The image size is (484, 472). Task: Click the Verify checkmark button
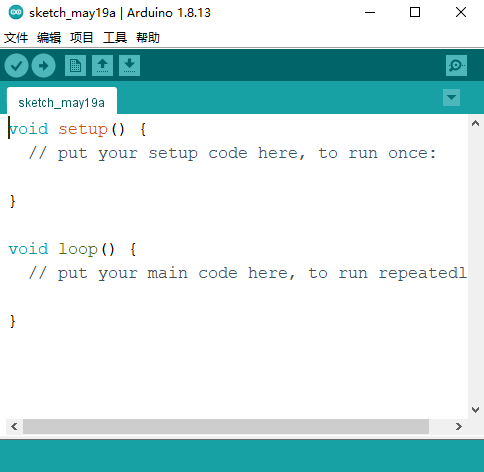pos(16,66)
